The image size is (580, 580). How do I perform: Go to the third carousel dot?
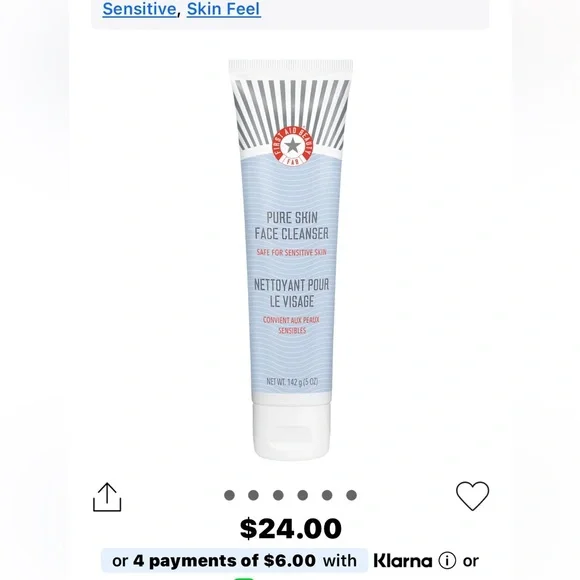[x=278, y=495]
